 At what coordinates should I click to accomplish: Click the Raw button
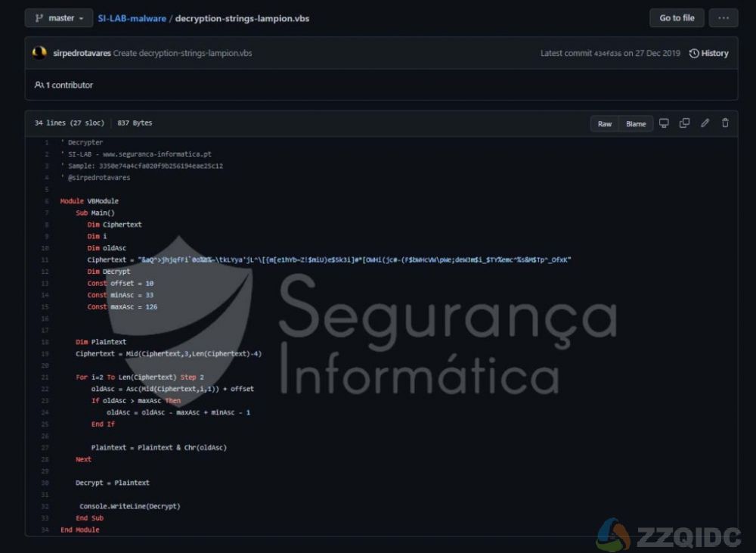pos(605,123)
